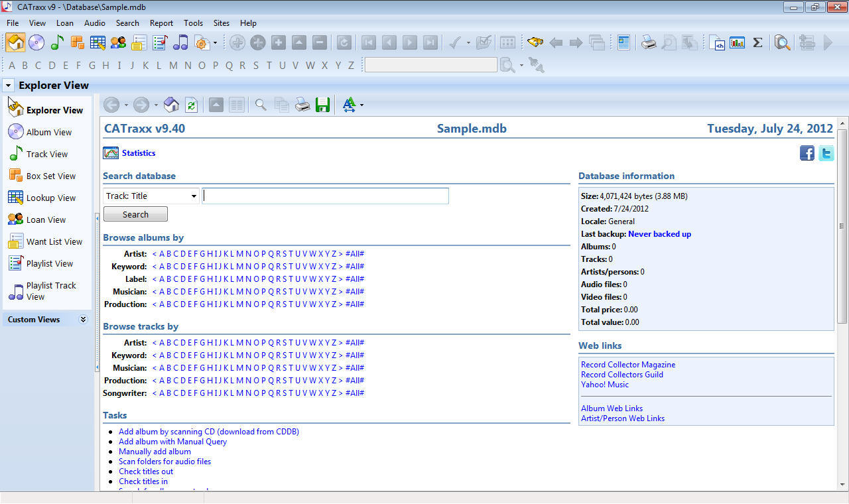Open the Sites menu
This screenshot has height=504, width=849.
(x=222, y=23)
